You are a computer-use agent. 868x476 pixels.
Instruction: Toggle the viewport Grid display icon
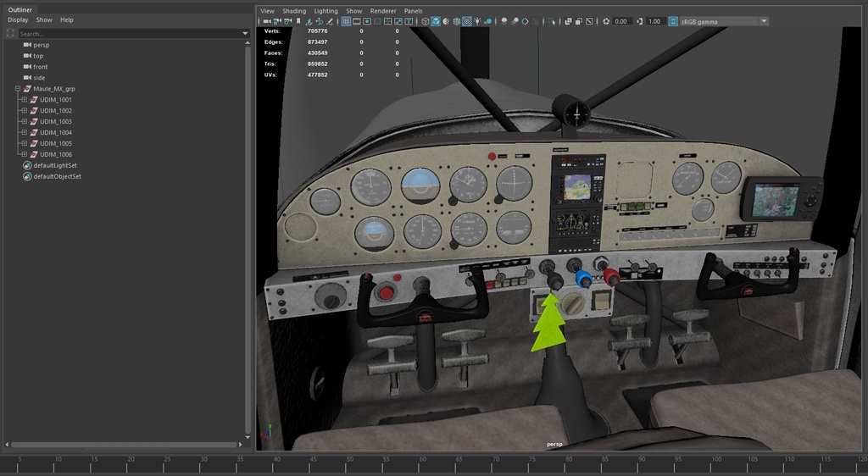[346, 21]
